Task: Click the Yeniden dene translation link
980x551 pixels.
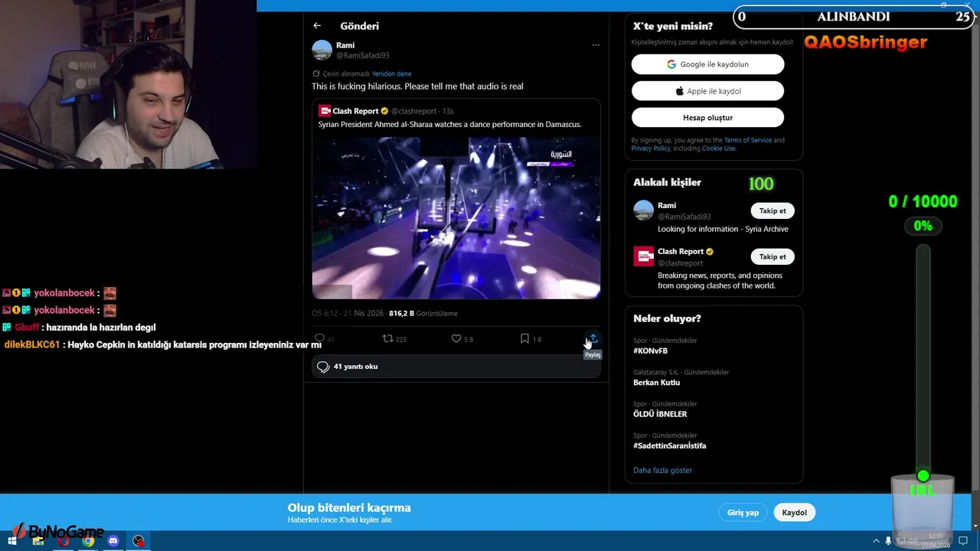Action: tap(391, 73)
